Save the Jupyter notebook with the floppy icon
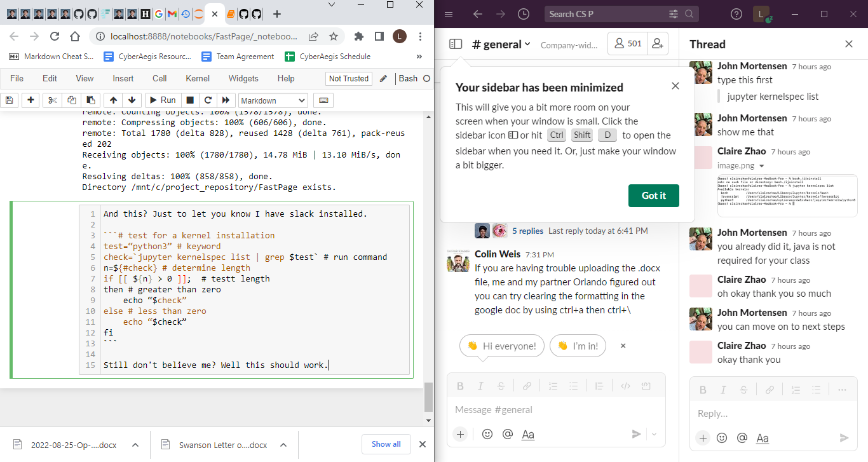 click(x=9, y=100)
